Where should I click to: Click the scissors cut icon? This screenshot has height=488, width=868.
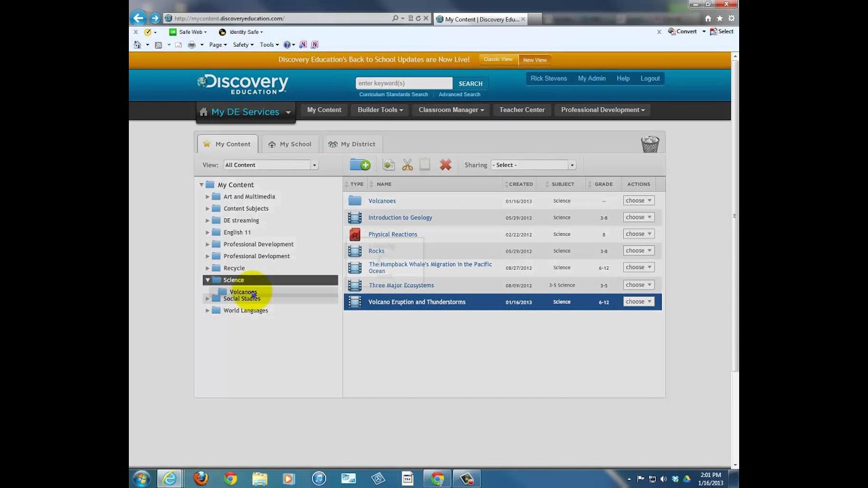[407, 165]
